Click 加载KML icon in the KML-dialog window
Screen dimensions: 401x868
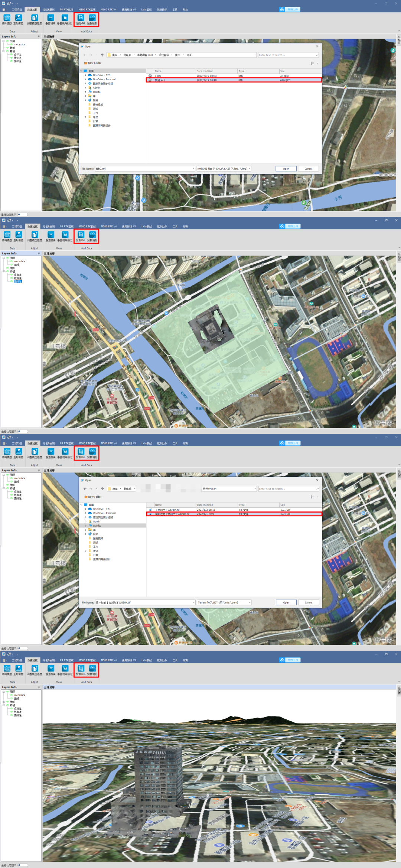click(x=81, y=18)
